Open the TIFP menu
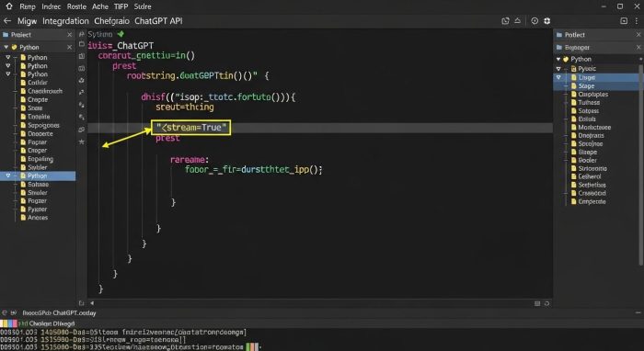This screenshot has height=351, width=644. pos(121,6)
